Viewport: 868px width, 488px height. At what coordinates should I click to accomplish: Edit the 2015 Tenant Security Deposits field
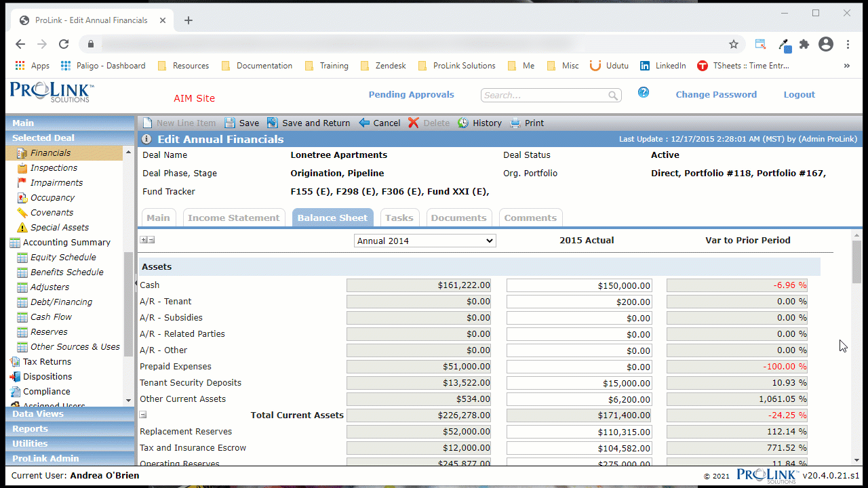(x=579, y=383)
